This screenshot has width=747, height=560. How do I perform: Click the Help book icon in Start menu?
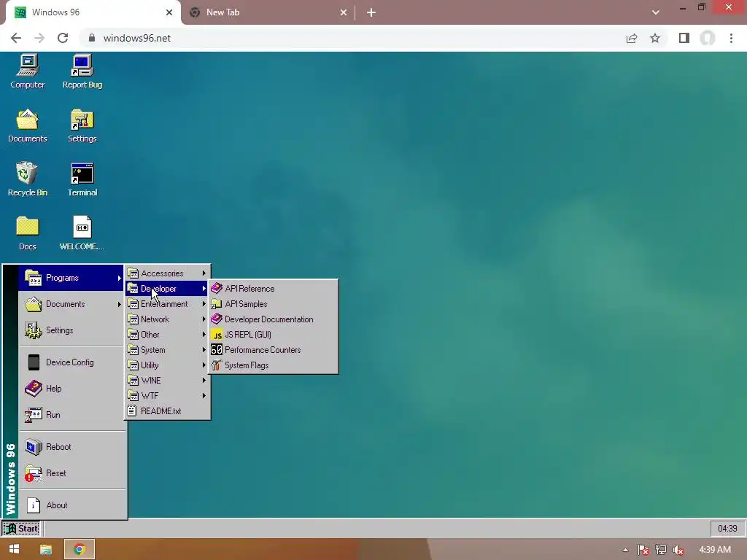(34, 389)
